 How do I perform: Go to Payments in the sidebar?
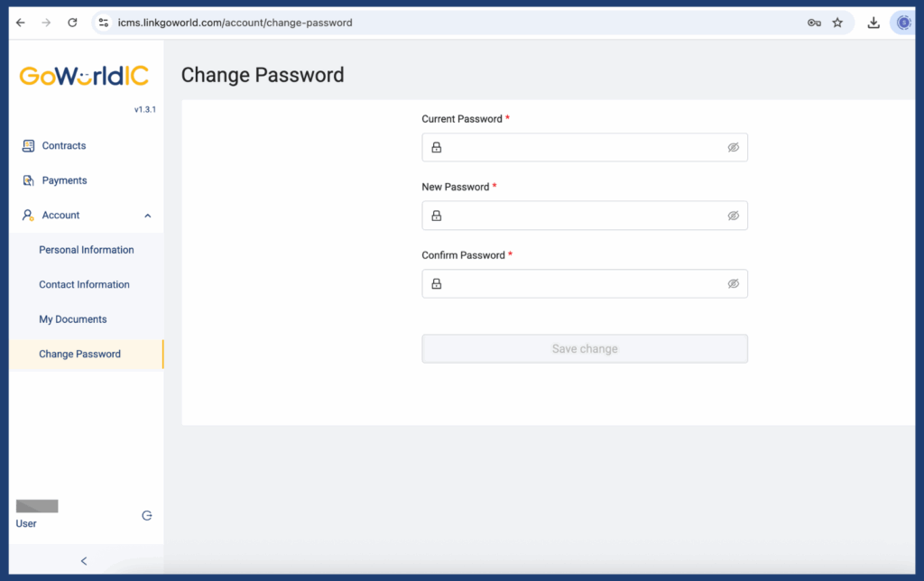coord(64,180)
